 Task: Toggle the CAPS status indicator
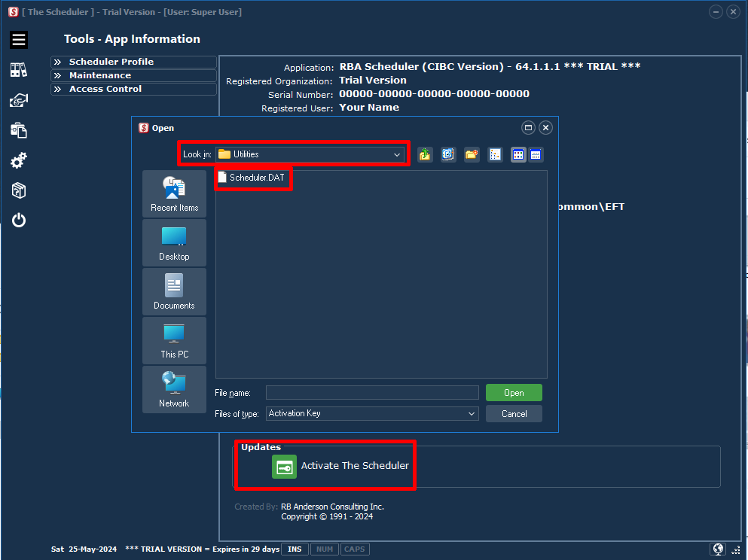(x=355, y=549)
